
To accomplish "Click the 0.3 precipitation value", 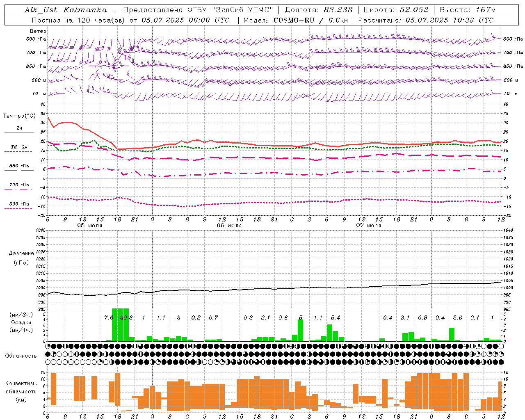I will point(248,318).
